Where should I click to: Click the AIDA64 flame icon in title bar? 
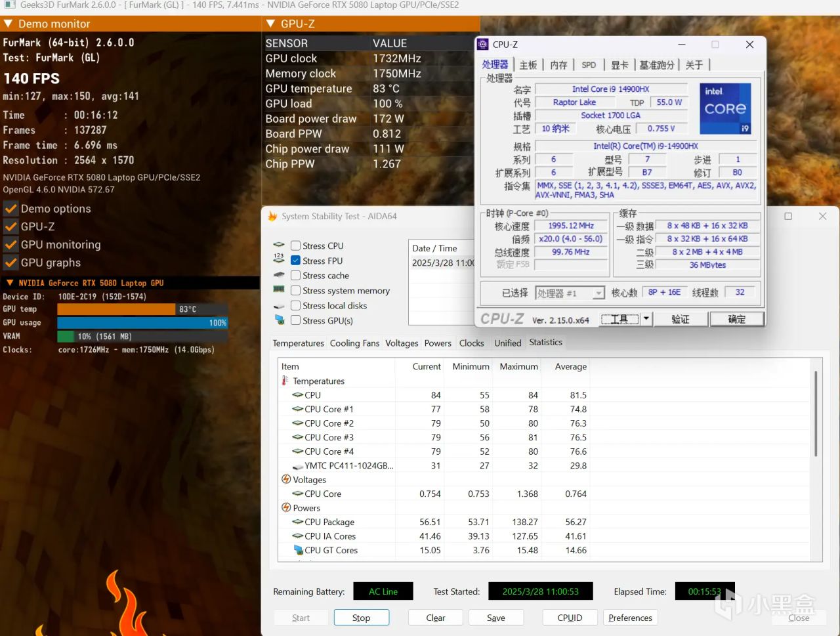272,216
